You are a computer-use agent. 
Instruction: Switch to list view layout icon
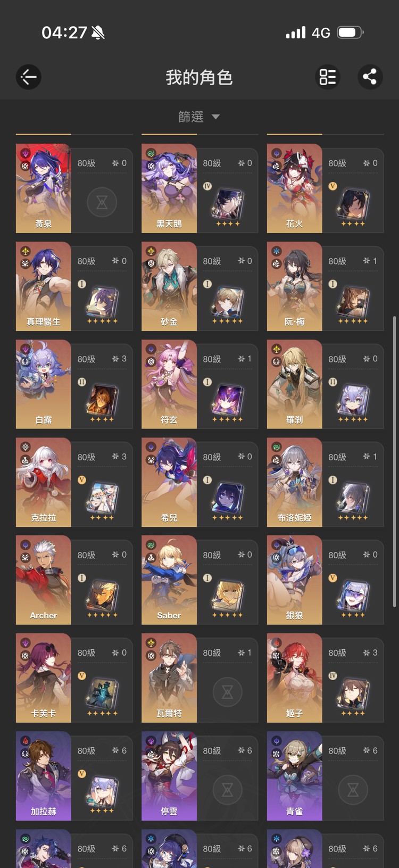(x=328, y=77)
